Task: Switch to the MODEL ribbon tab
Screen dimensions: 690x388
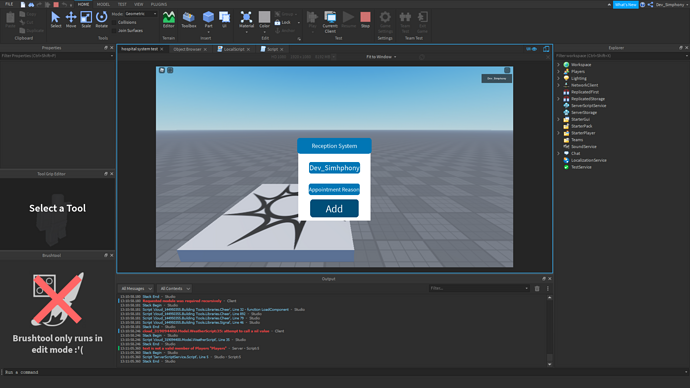Action: (x=103, y=4)
